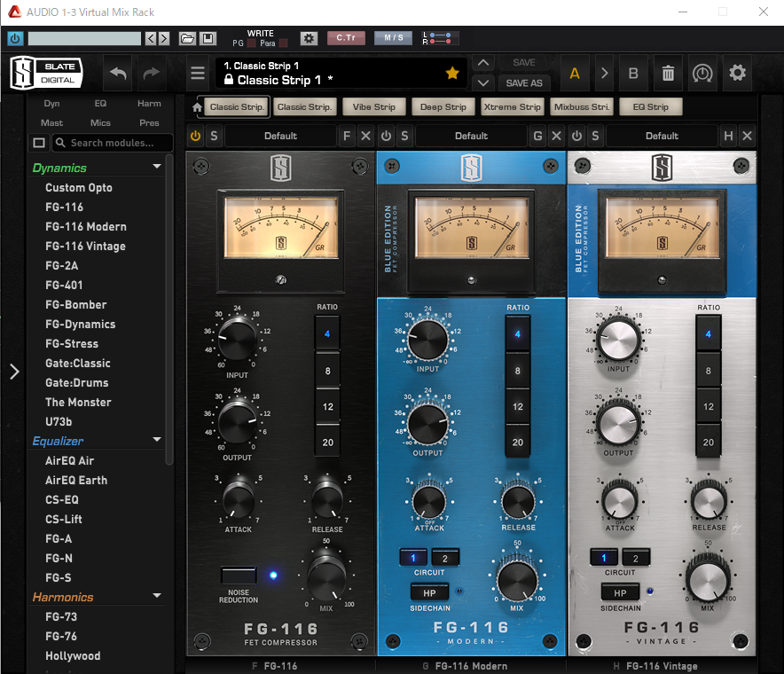Click the floppy disk save icon
The width and height of the screenshot is (784, 674).
(x=208, y=38)
